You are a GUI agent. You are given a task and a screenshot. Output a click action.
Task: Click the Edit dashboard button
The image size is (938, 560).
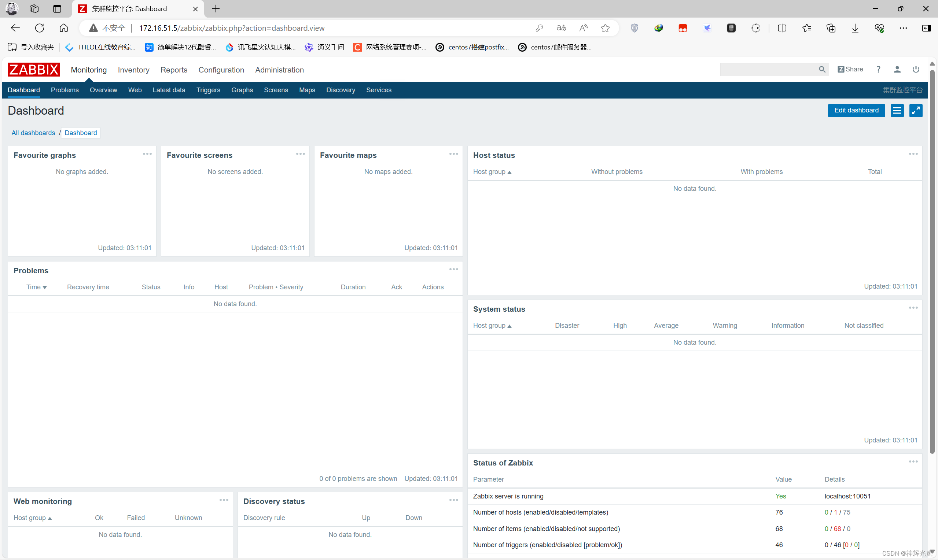856,111
